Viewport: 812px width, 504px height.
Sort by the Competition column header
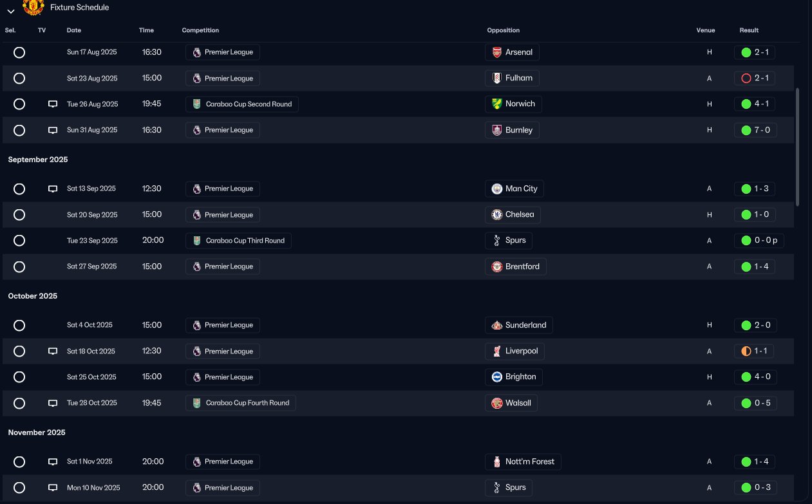(200, 30)
